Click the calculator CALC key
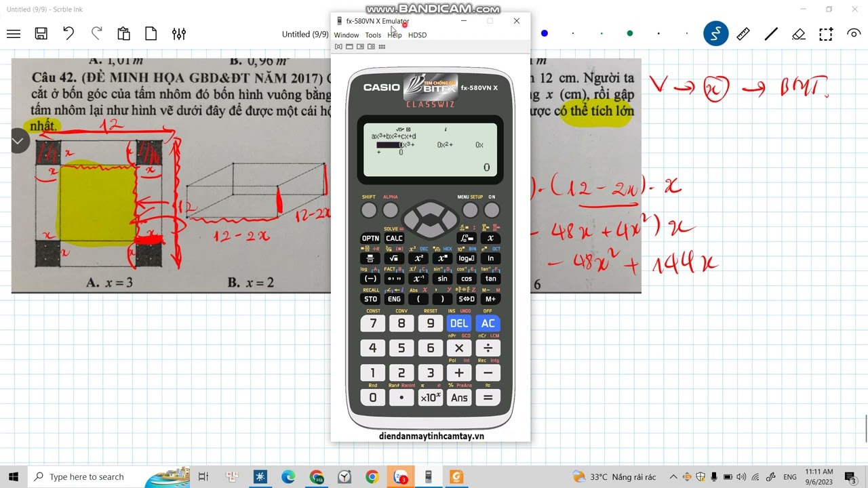The image size is (868, 488). pos(394,239)
